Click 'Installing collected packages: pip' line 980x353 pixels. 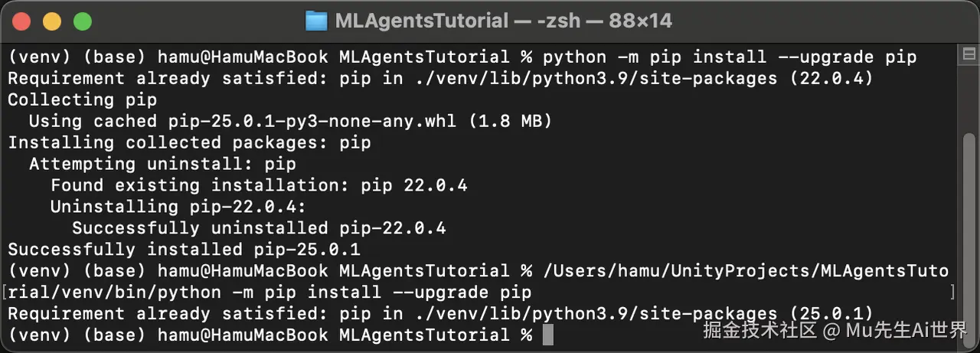(189, 142)
